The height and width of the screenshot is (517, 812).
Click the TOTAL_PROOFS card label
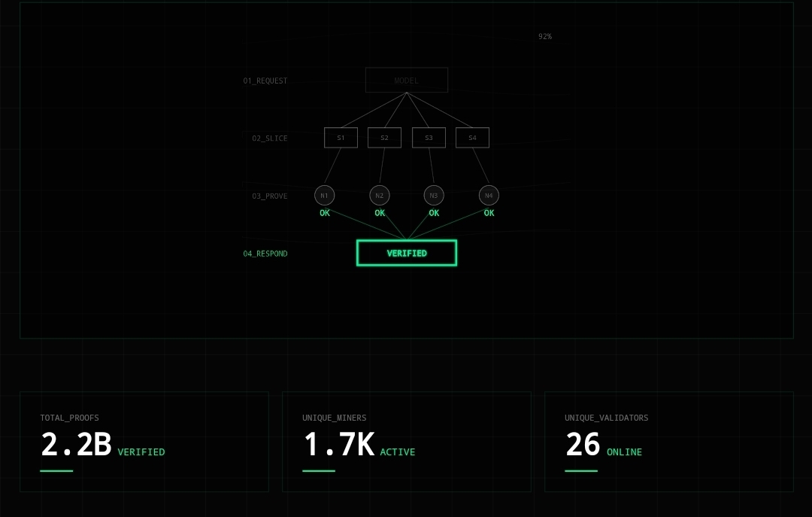[69, 418]
